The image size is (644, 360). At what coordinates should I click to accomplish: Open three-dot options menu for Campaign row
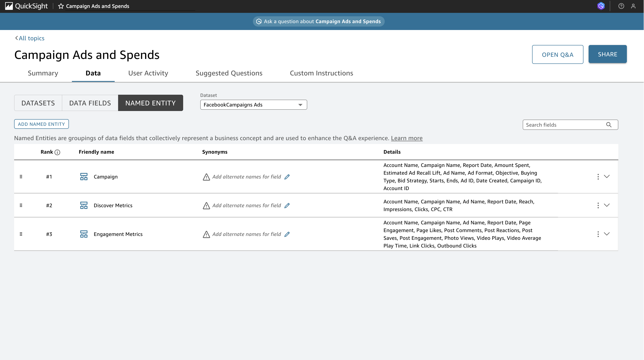[598, 177]
